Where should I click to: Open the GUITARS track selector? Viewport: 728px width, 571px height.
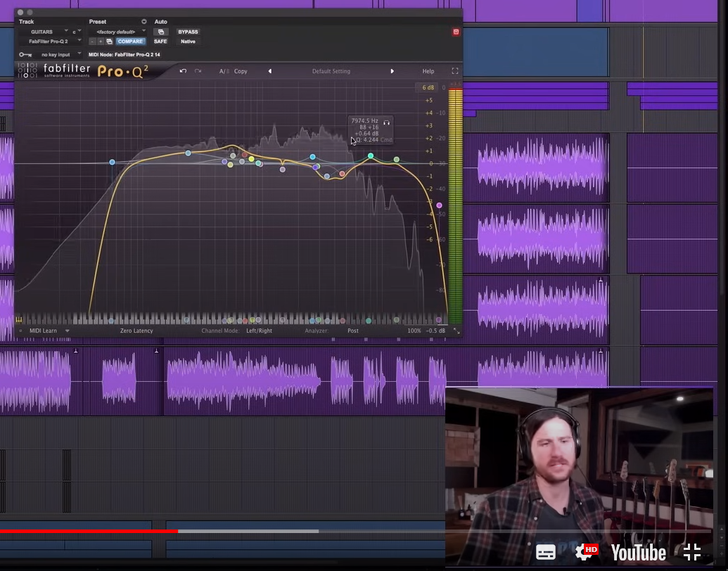(44, 32)
